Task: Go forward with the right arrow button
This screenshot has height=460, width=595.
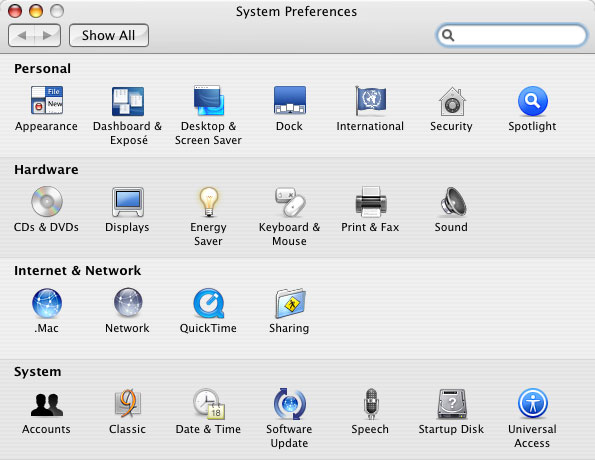Action: pos(48,35)
